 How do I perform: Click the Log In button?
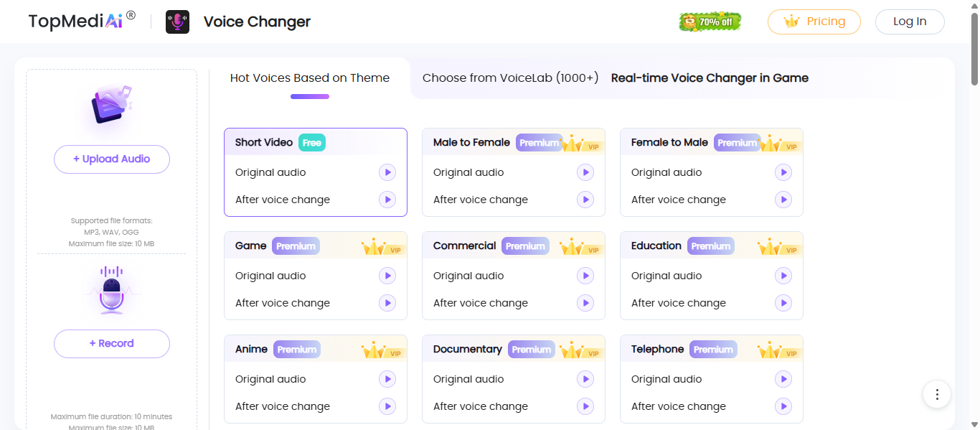point(910,22)
